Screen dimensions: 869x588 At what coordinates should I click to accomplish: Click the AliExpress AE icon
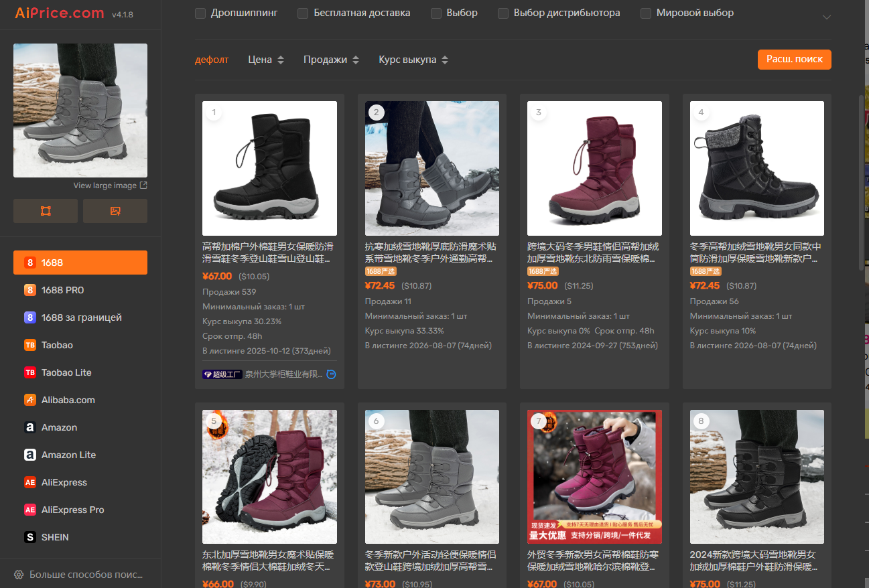pos(30,482)
